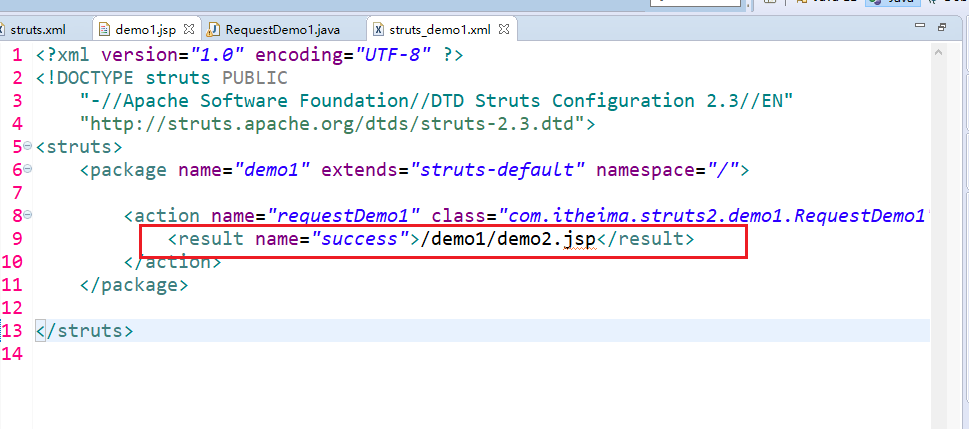Click the closing action tag on line 10
Screen dimensions: 969x429
point(172,261)
